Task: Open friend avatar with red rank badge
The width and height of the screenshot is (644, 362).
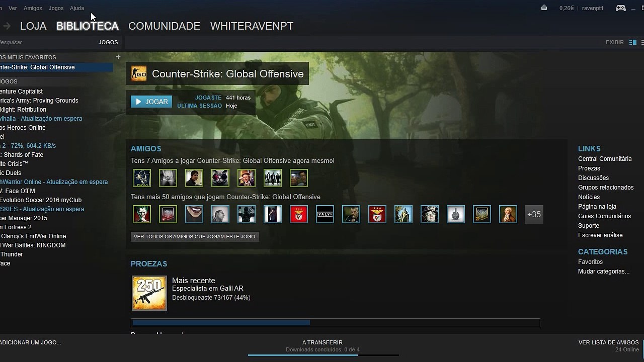Action: [x=168, y=214]
